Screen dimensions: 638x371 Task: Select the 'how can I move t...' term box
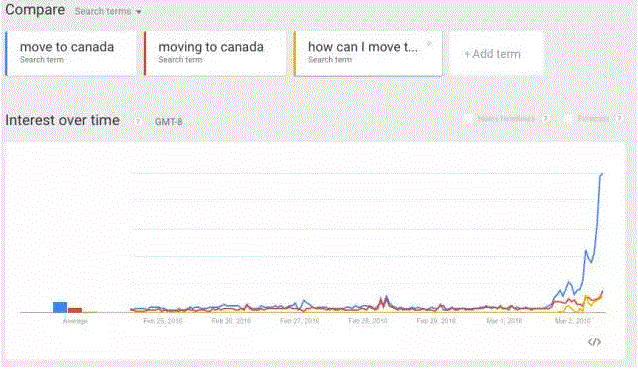coord(368,53)
